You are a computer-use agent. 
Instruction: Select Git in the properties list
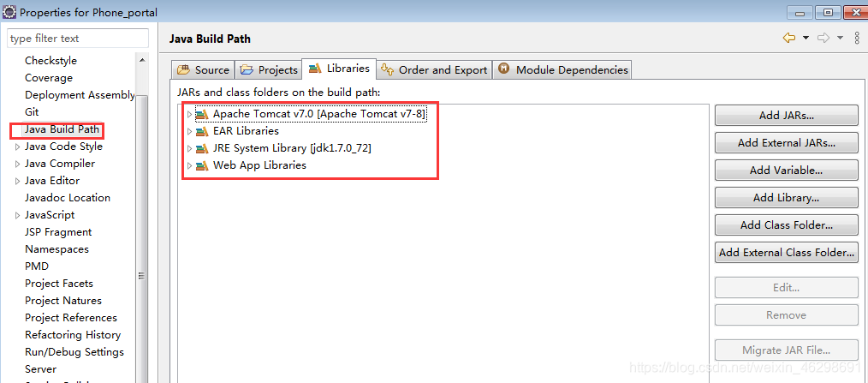(33, 112)
